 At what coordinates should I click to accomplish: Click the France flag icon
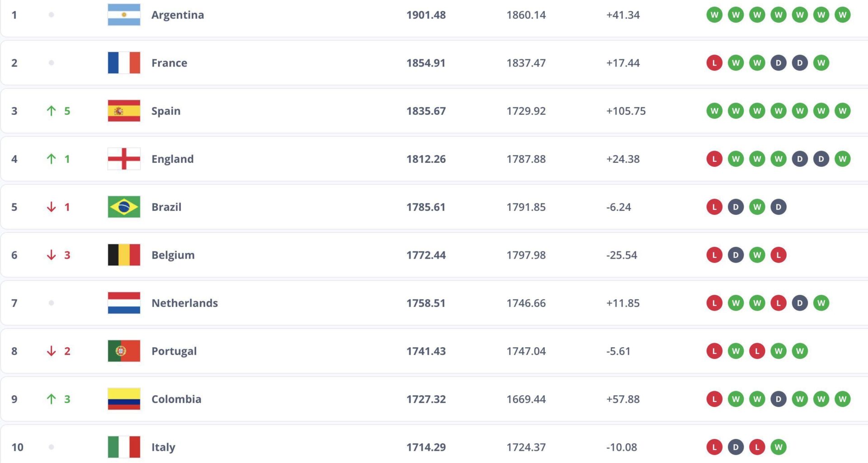pyautogui.click(x=124, y=63)
